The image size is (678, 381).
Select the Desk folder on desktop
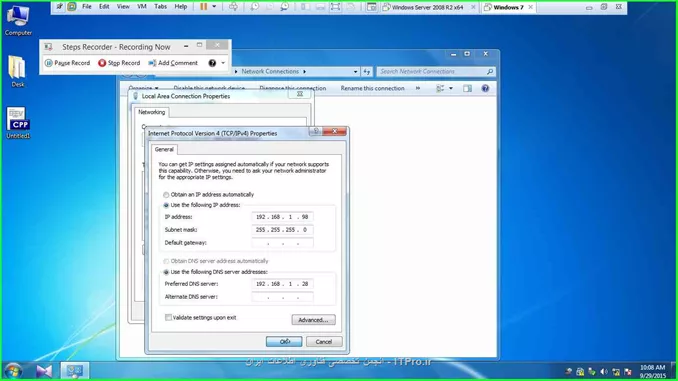click(x=18, y=71)
